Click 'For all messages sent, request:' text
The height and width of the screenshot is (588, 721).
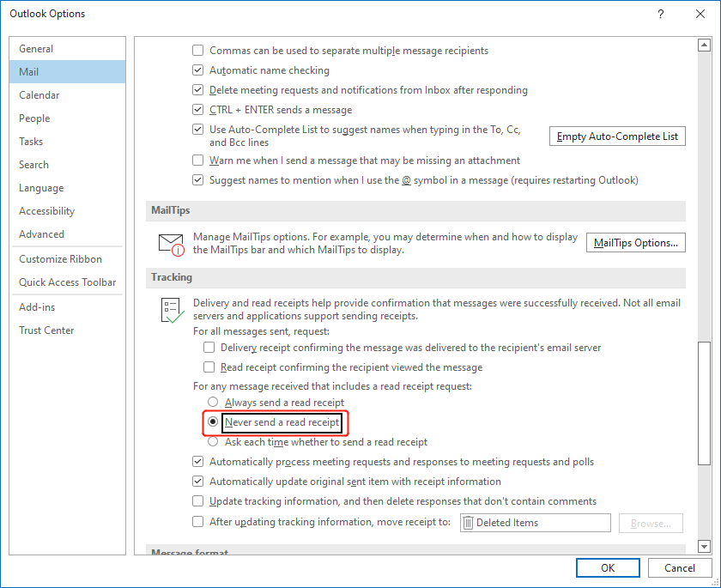261,331
